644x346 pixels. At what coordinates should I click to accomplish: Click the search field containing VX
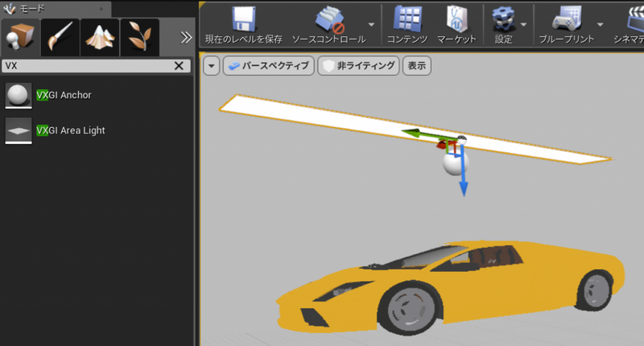point(96,66)
